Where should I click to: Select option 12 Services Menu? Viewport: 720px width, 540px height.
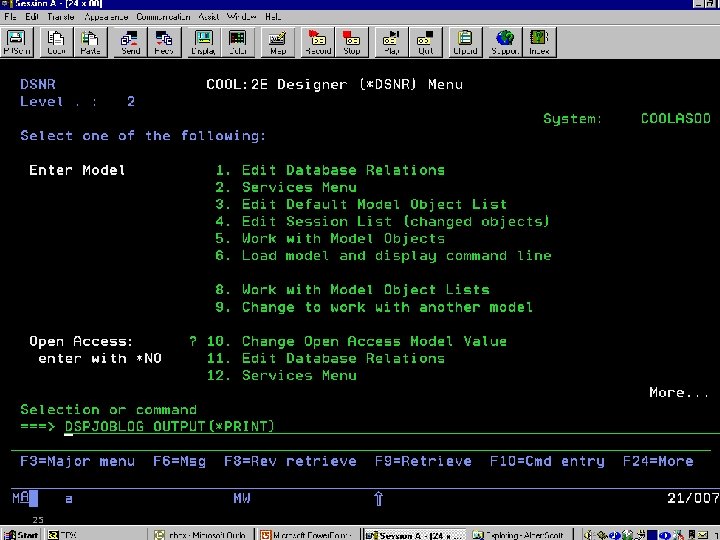[x=281, y=375]
